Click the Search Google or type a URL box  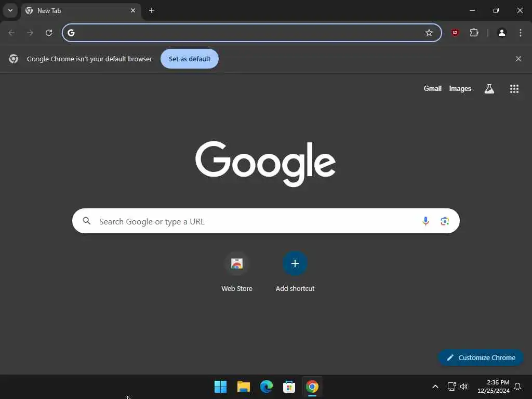coord(266,221)
